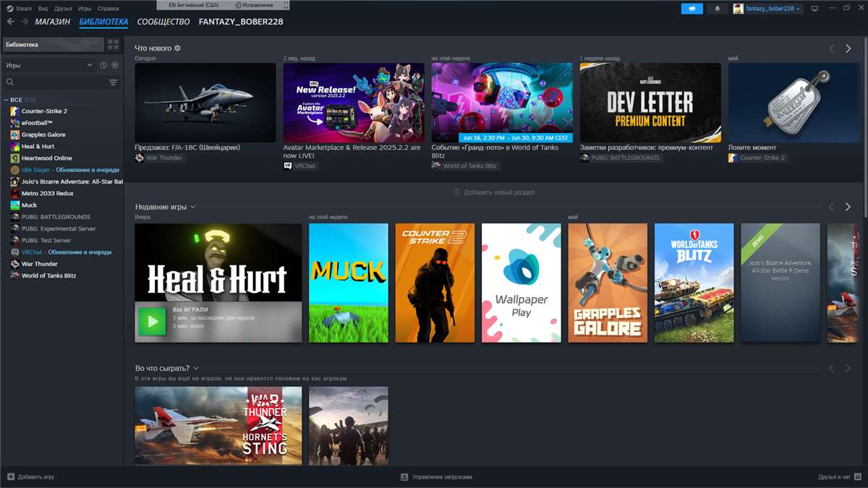The width and height of the screenshot is (868, 488).
Task: Click the search magnifier icon in library
Action: [10, 82]
